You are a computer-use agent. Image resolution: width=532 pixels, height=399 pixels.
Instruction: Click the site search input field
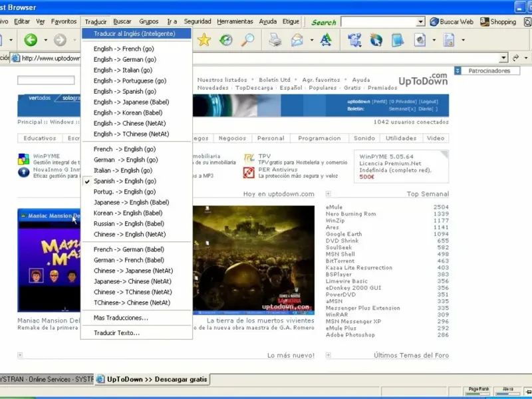(x=46, y=80)
